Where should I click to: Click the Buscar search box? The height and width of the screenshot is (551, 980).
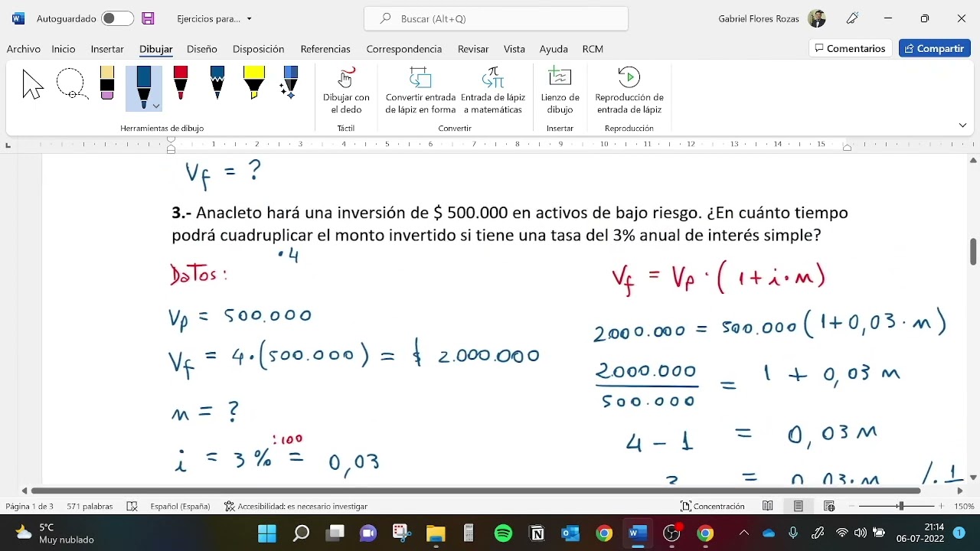tap(496, 18)
